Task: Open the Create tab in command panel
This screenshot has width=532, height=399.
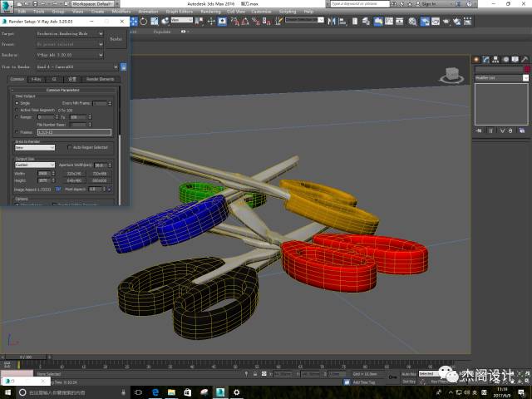Action: coord(476,59)
